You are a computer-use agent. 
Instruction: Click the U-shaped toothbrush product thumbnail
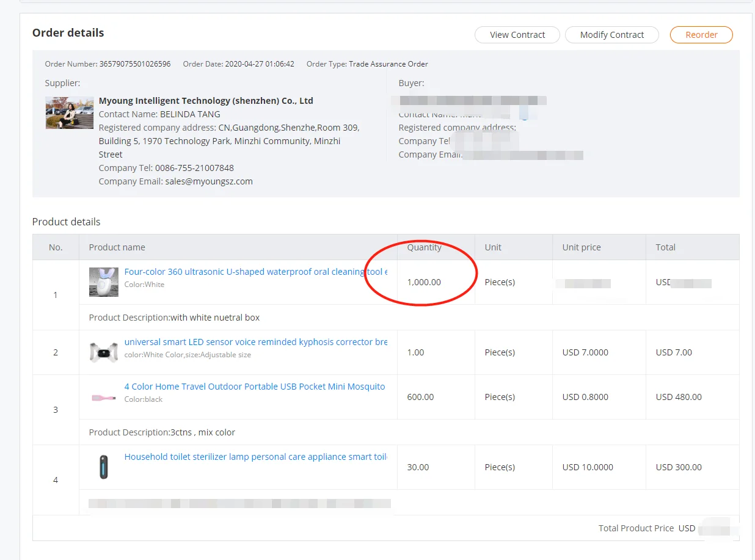coord(104,282)
